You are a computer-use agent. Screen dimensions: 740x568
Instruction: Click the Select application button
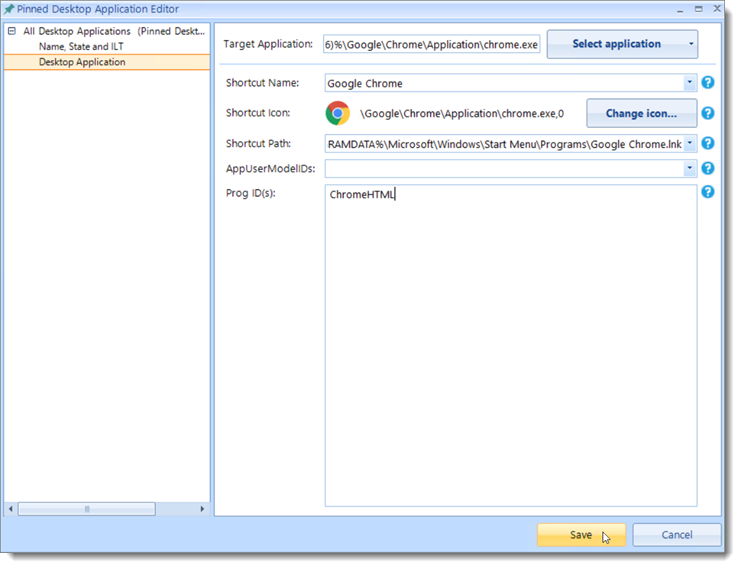[x=616, y=44]
